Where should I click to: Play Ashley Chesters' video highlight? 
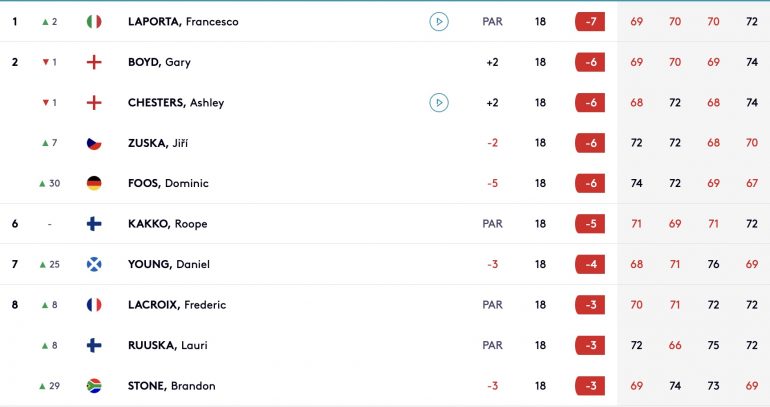[x=439, y=103]
